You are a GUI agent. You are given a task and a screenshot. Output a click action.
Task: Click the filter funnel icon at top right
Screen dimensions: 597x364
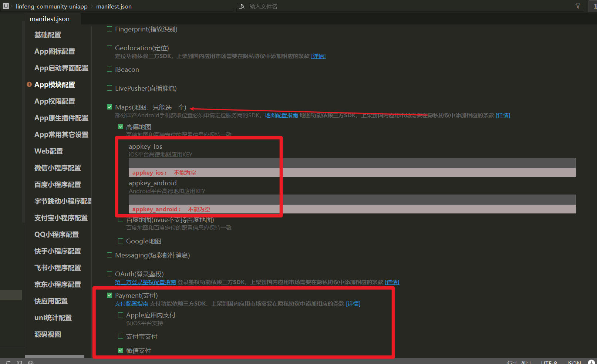[578, 6]
